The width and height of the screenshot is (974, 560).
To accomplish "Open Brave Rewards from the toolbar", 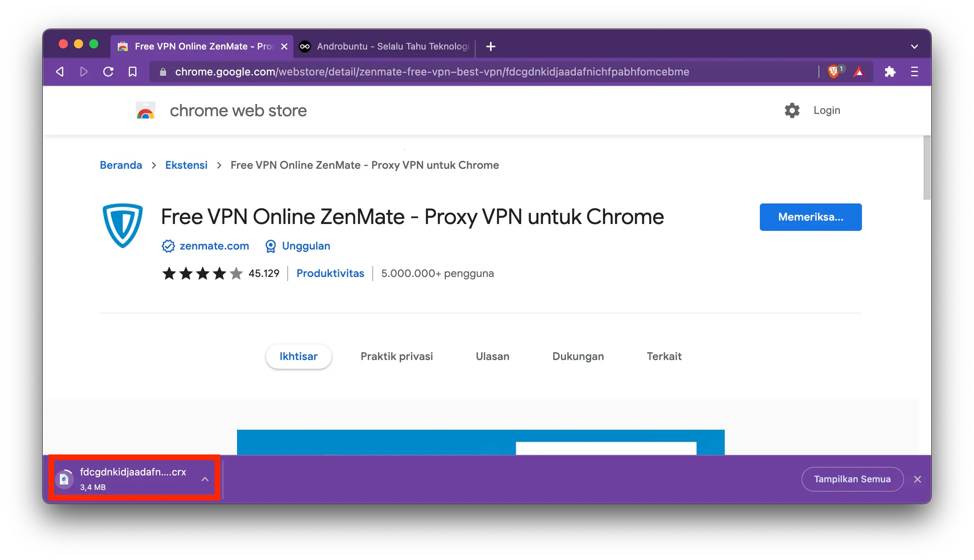I will coord(859,72).
